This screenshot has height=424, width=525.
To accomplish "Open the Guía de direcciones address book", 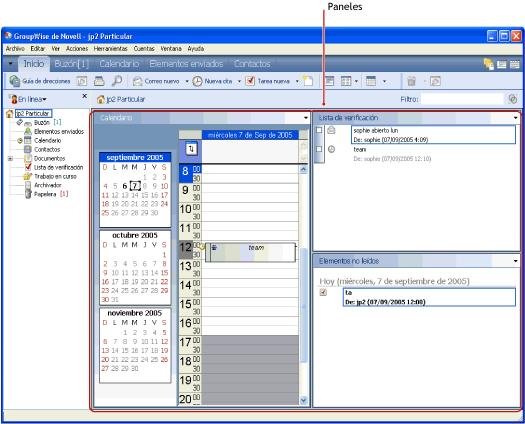I will coord(40,81).
